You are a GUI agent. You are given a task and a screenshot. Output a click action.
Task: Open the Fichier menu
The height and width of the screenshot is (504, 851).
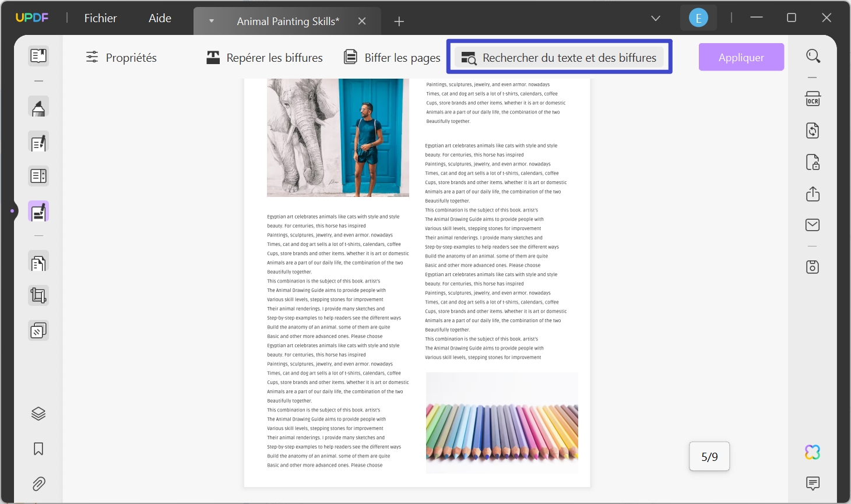point(100,17)
